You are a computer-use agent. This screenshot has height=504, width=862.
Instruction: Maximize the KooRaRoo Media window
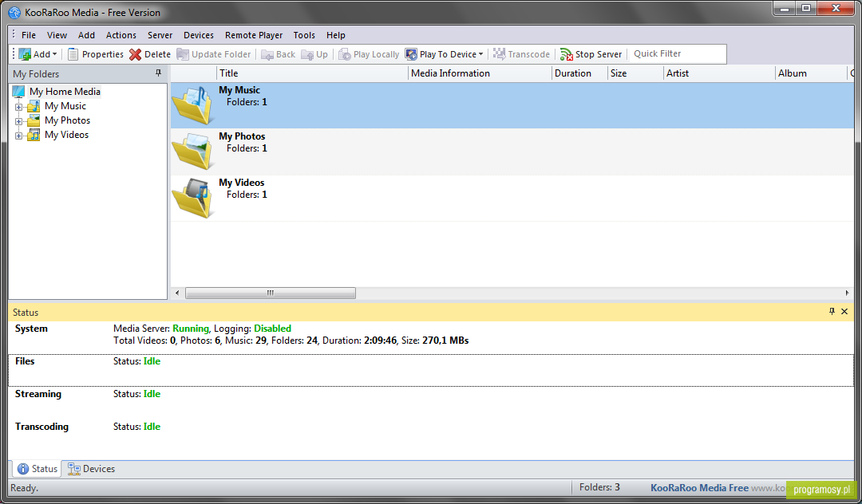[806, 9]
